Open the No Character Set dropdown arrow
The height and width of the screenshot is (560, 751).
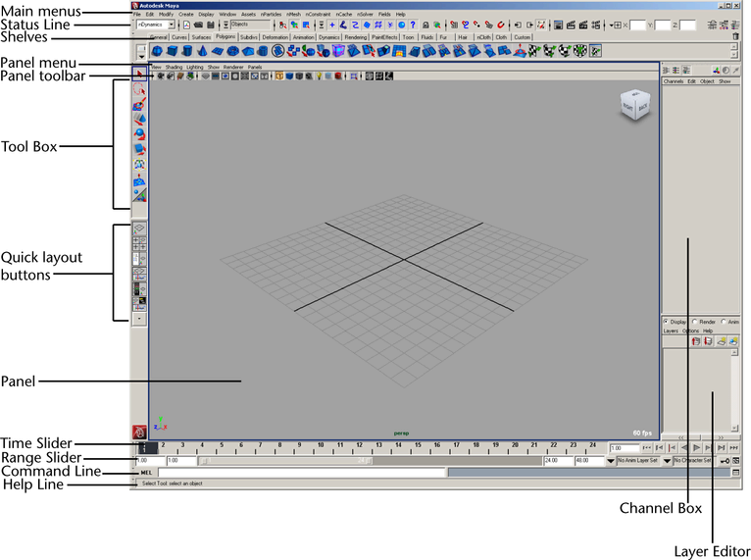click(x=667, y=461)
